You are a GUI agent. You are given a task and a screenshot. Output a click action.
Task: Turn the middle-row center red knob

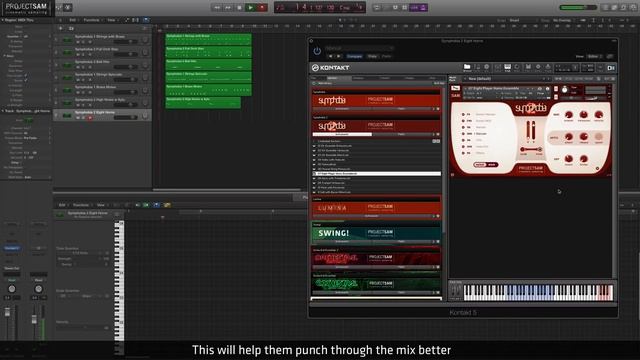coord(584,137)
